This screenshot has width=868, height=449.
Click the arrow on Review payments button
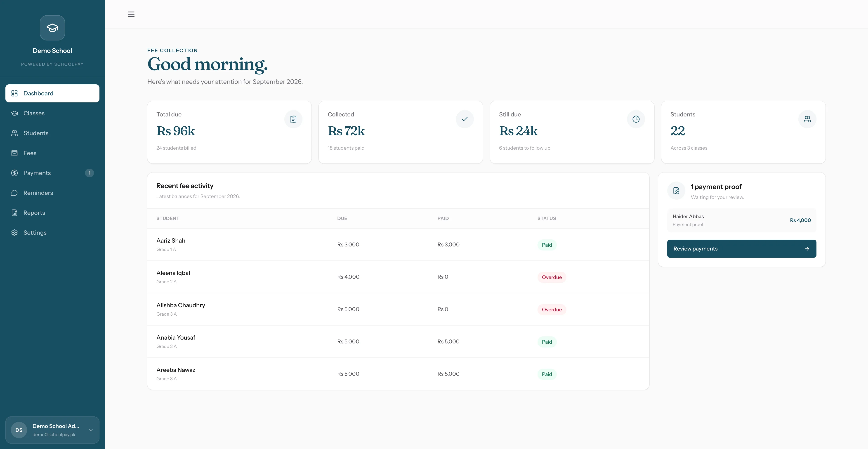tap(807, 249)
